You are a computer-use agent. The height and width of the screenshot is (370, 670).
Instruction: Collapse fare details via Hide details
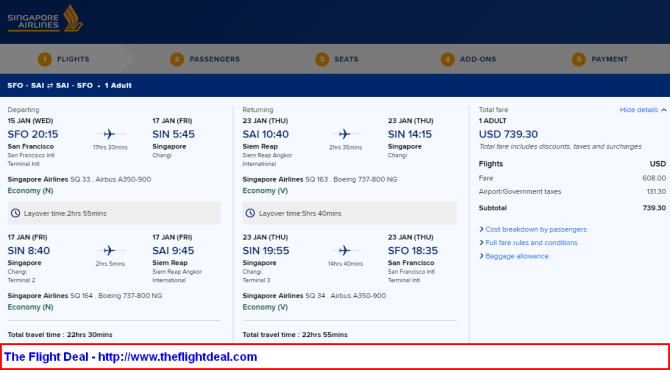point(643,110)
